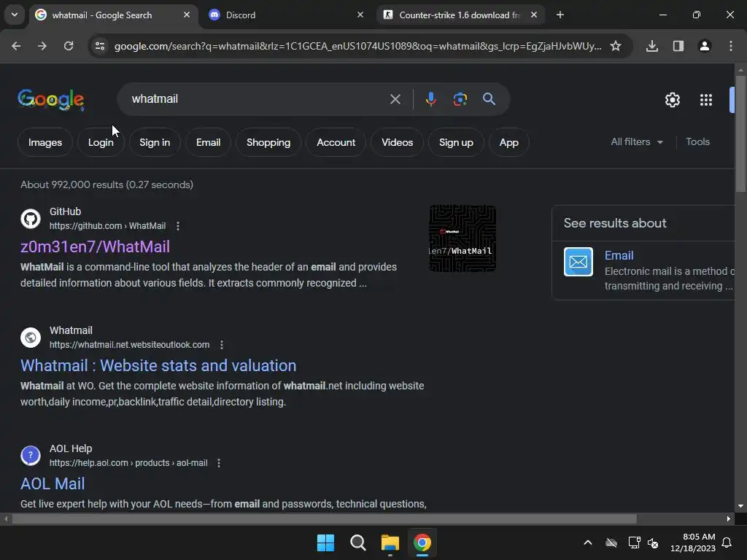This screenshot has width=747, height=560.
Task: Filter results by Images
Action: tap(45, 142)
